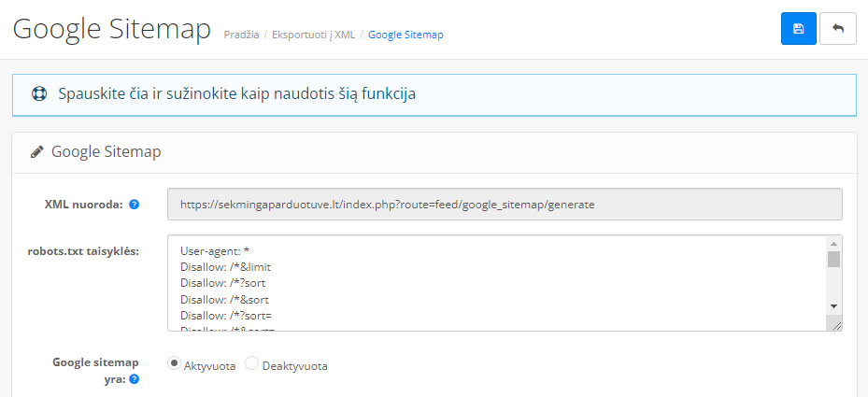Click the textarea scrollbar thumb
Screen dimensions: 868x397
coord(833,259)
